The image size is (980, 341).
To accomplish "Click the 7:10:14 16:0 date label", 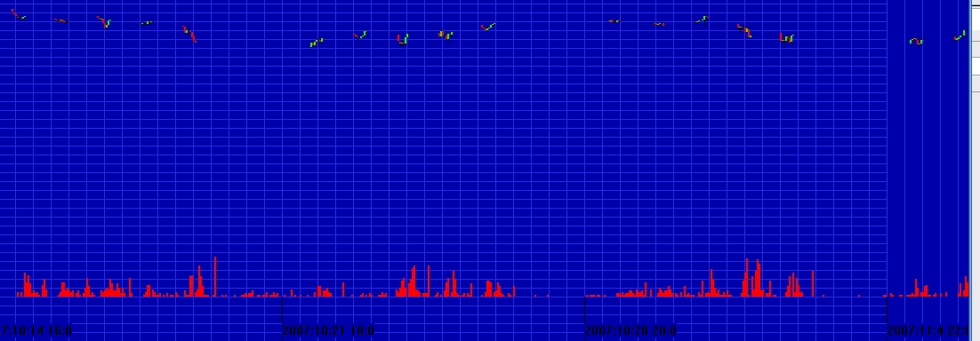I will pyautogui.click(x=36, y=330).
